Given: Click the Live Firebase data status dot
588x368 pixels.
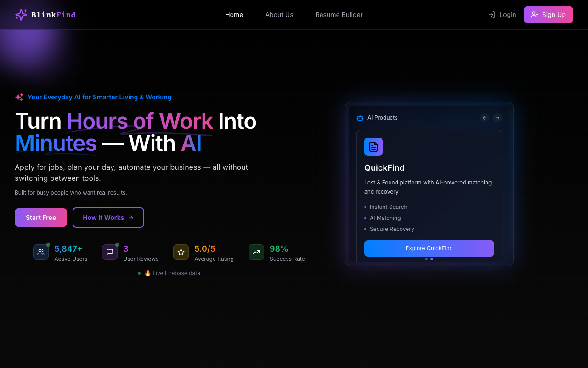Looking at the screenshot, I should (139, 273).
